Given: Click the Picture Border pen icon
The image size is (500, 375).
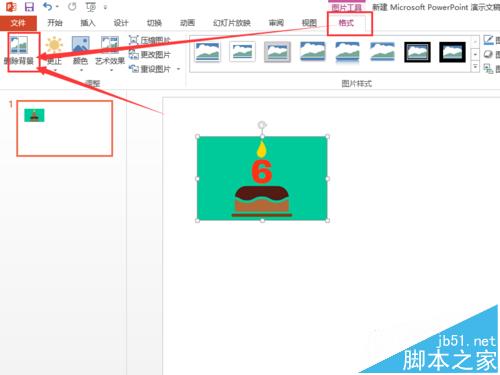Looking at the screenshot, I should [x=488, y=40].
